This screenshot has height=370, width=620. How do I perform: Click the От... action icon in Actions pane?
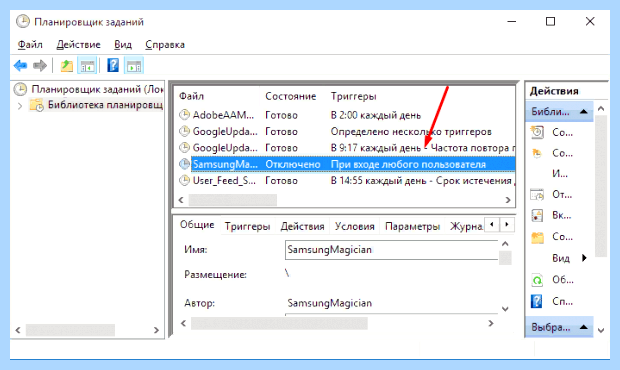point(537,194)
